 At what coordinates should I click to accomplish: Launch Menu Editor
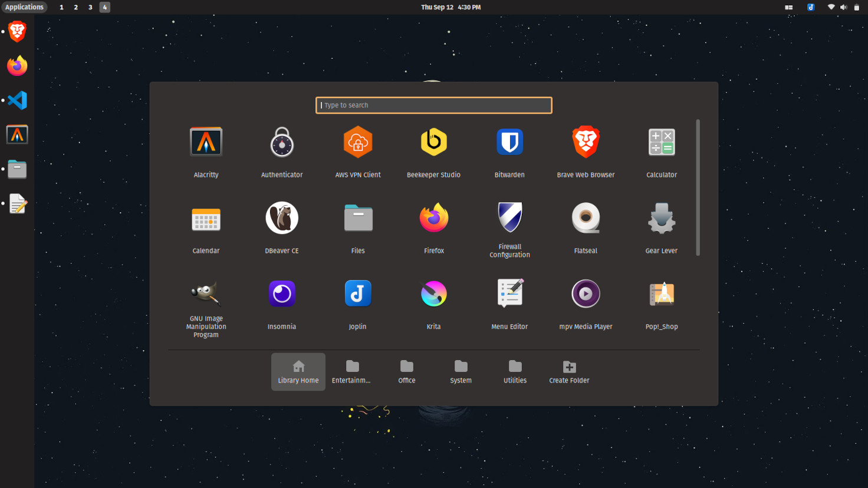(510, 294)
